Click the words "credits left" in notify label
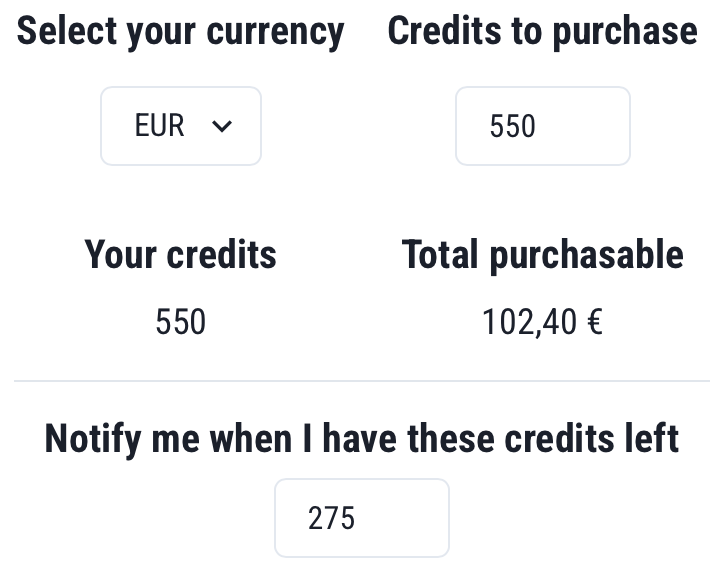The height and width of the screenshot is (578, 718). click(x=592, y=438)
